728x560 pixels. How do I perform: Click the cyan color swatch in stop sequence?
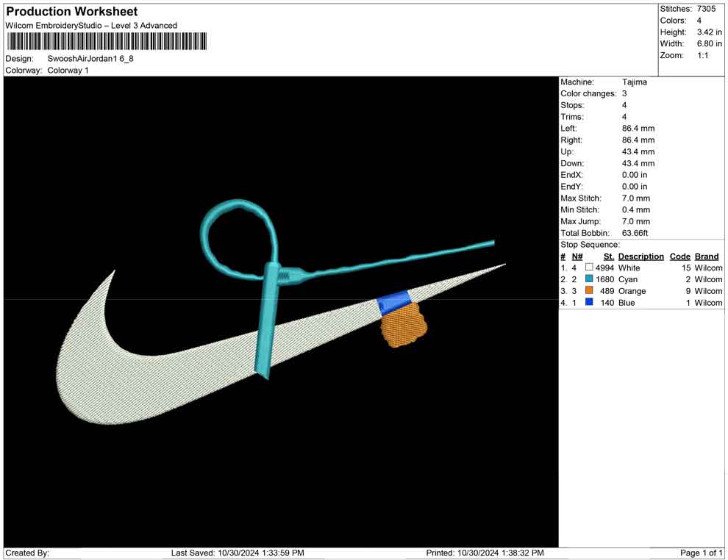(589, 280)
